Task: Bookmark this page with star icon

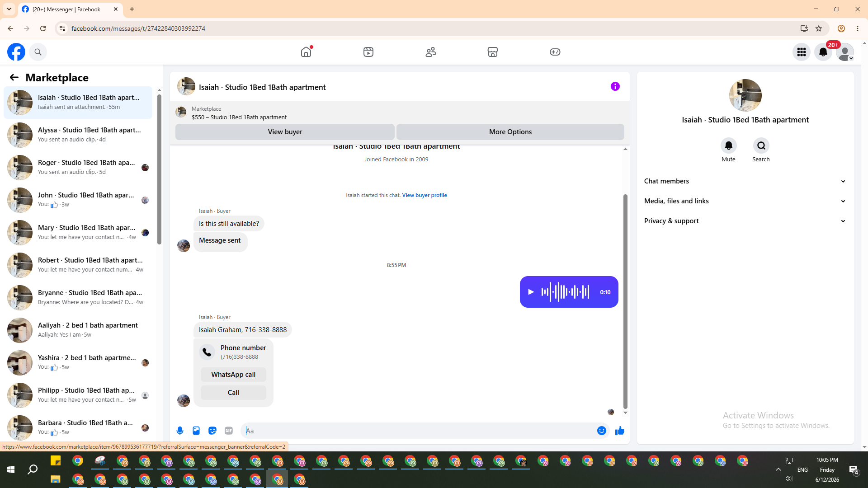Action: coord(819,28)
